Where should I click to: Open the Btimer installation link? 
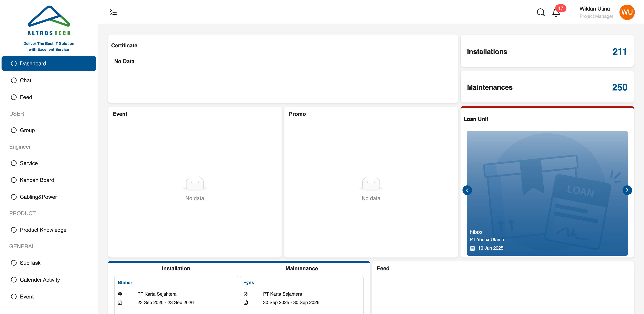click(125, 283)
